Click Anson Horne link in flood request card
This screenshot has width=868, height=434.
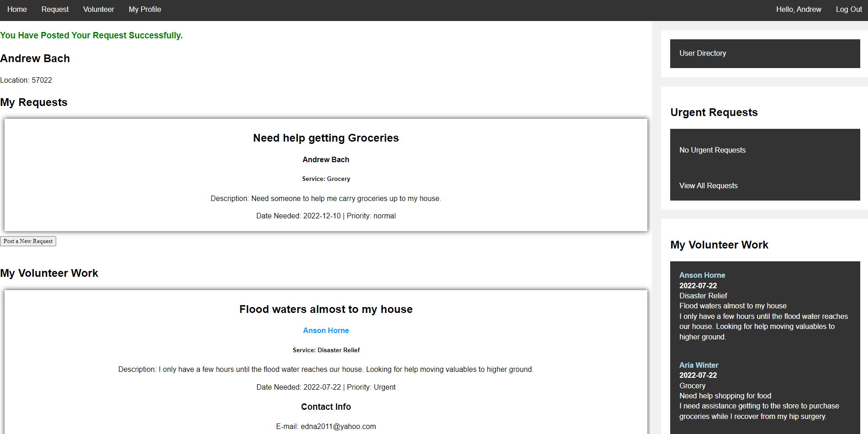pyautogui.click(x=326, y=330)
